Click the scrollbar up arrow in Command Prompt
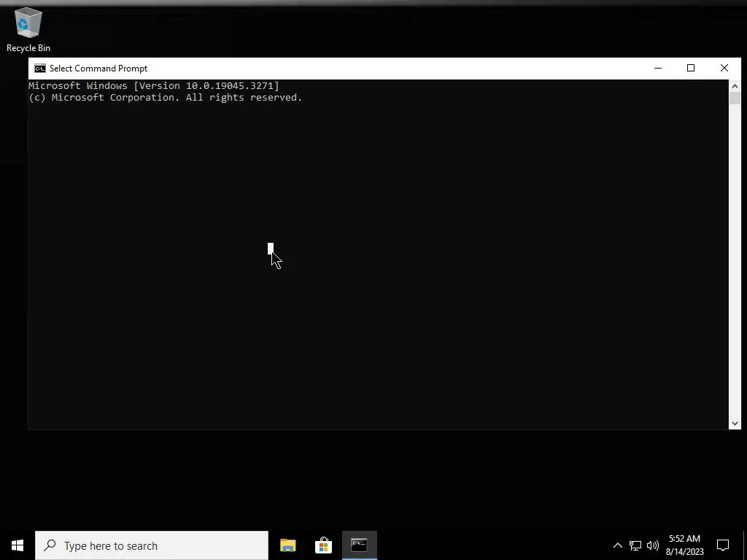 pos(735,86)
